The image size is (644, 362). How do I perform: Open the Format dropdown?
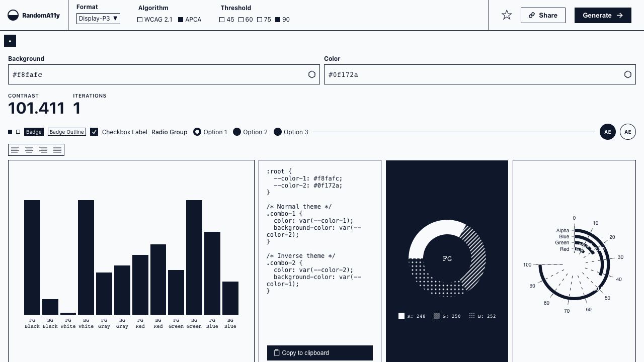[98, 19]
